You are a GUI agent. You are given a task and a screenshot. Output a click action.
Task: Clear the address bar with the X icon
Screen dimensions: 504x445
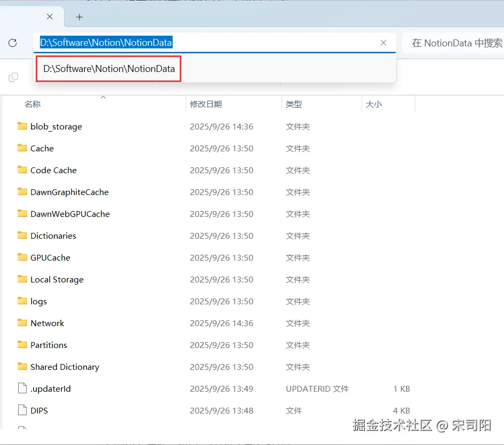(x=383, y=43)
